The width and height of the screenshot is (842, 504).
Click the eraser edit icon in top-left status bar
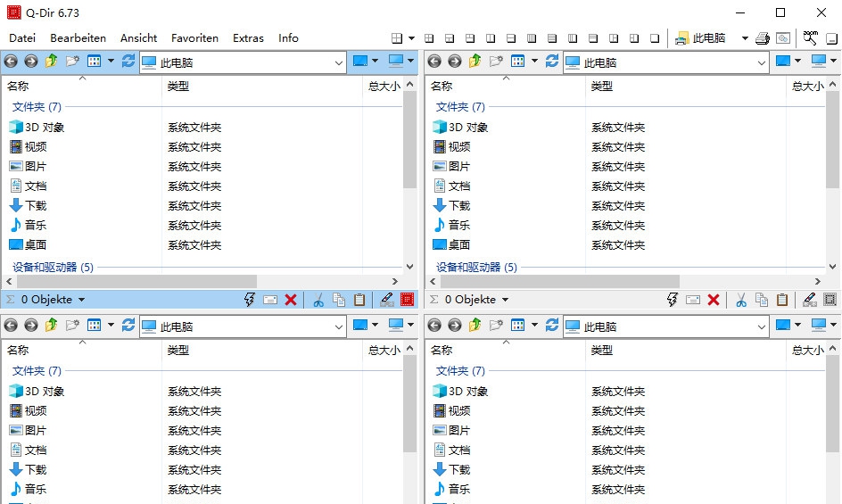(386, 300)
